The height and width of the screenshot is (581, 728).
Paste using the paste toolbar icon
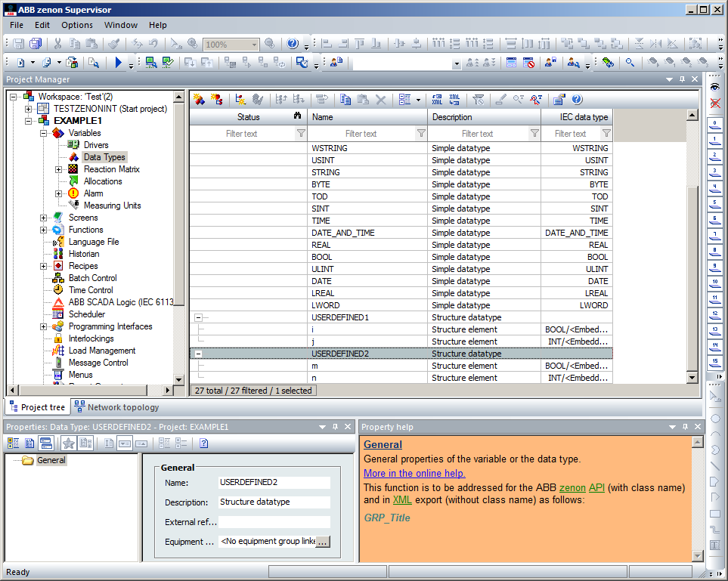pyautogui.click(x=363, y=99)
